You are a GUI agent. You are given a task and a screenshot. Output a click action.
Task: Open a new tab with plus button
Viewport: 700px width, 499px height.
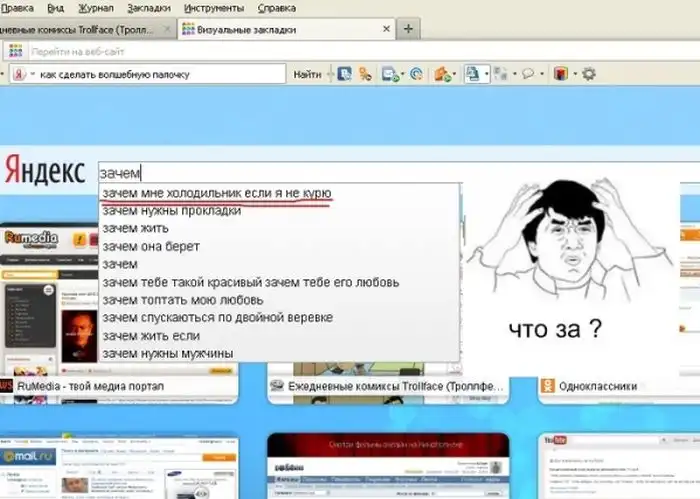(407, 29)
